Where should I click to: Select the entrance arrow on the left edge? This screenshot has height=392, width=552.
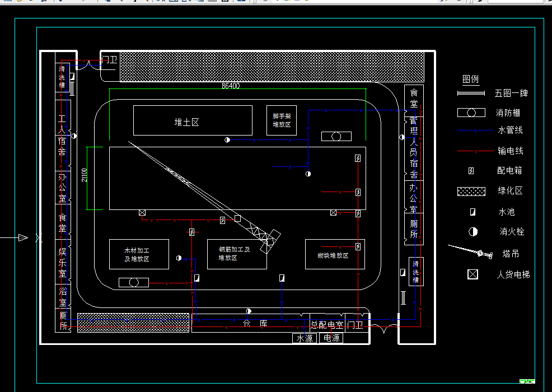click(23, 238)
